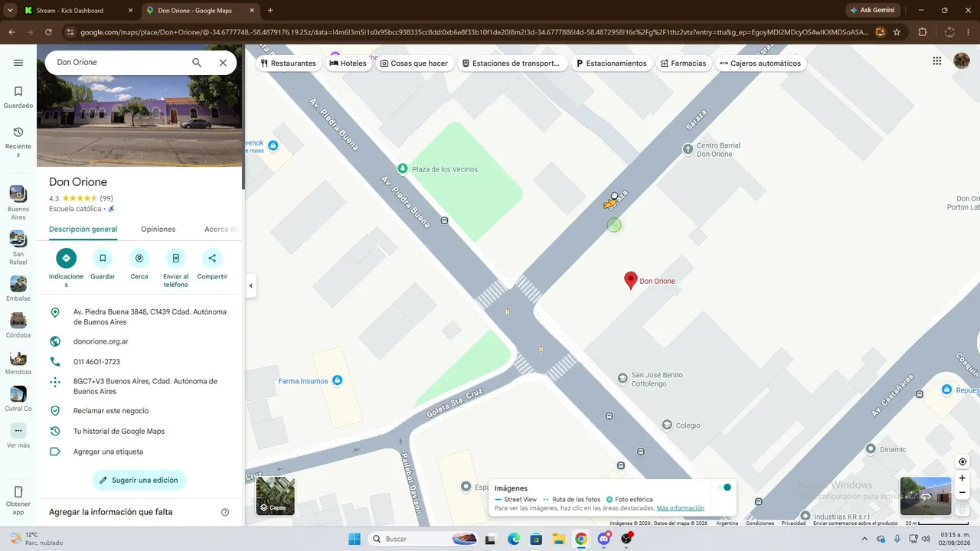The image size is (980, 551).
Task: Open the Acerca de tab
Action: (222, 229)
